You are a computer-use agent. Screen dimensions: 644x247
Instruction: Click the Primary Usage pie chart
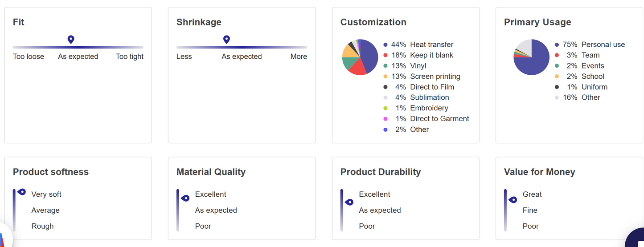531,57
